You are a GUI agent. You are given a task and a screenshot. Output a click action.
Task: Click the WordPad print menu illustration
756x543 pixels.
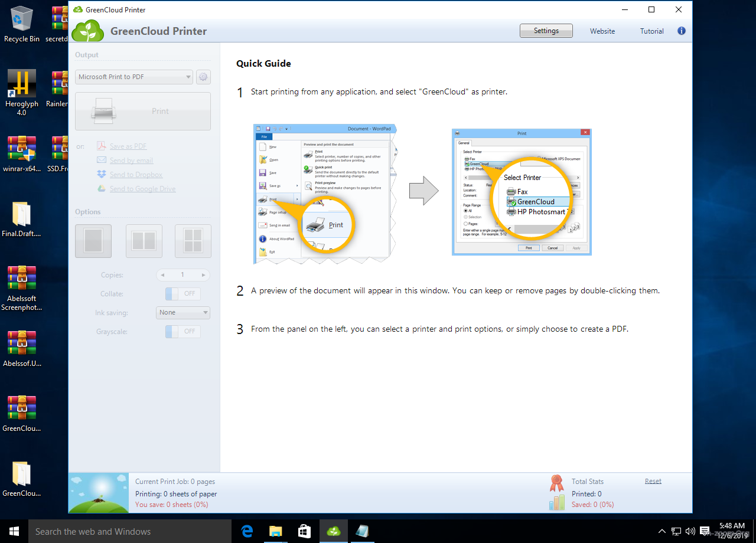325,194
